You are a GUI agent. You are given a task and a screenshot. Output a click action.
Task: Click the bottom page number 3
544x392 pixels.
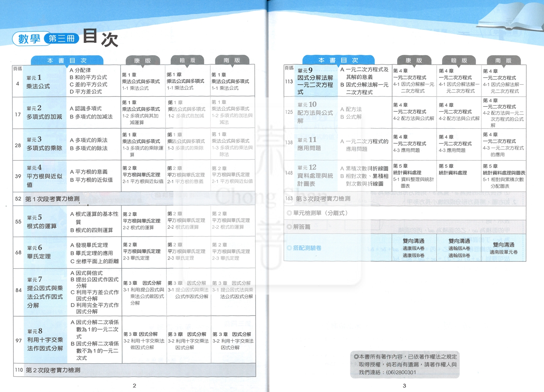click(x=404, y=385)
